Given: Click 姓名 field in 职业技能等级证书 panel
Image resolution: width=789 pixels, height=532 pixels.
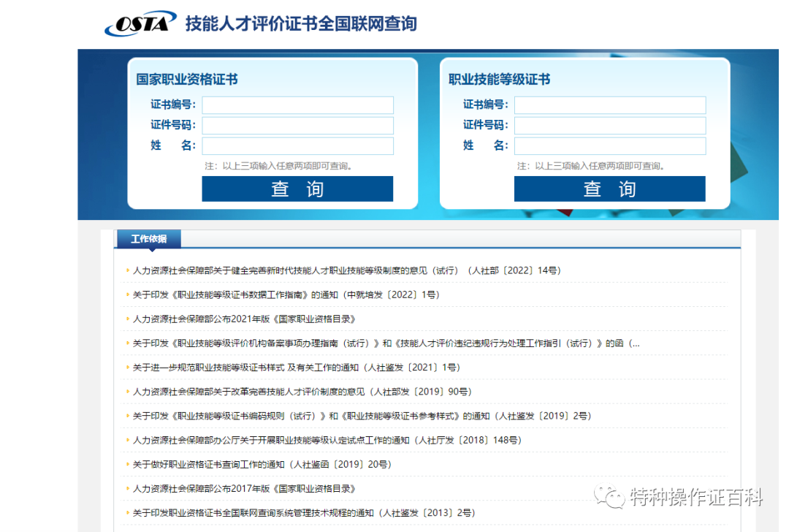Looking at the screenshot, I should (x=610, y=146).
